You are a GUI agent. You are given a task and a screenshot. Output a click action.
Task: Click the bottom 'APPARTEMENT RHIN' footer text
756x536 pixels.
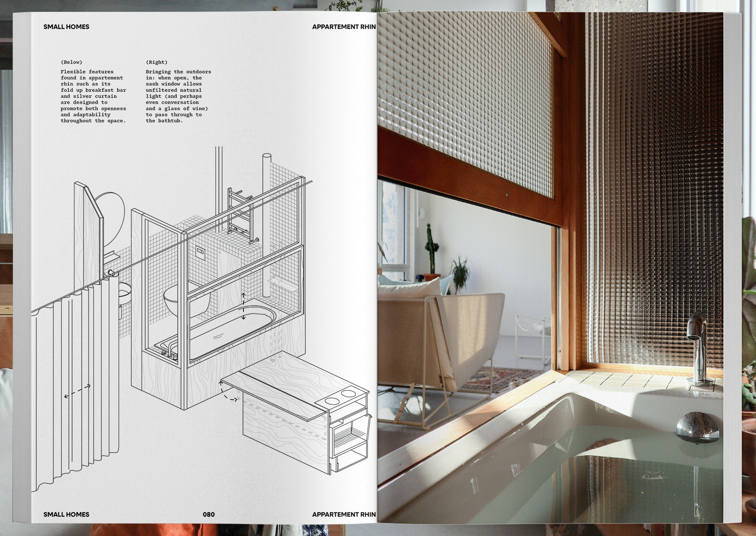tap(344, 514)
